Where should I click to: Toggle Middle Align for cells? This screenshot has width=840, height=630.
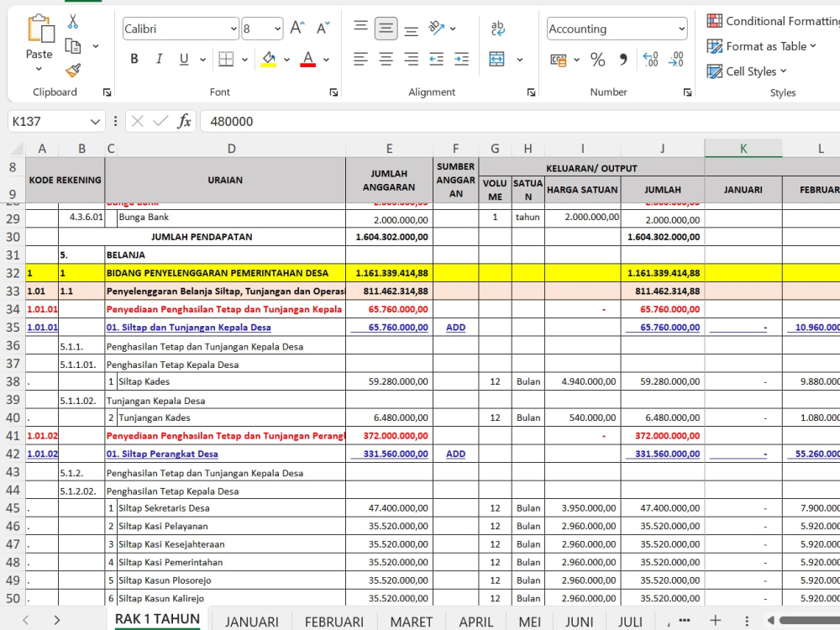coord(386,29)
